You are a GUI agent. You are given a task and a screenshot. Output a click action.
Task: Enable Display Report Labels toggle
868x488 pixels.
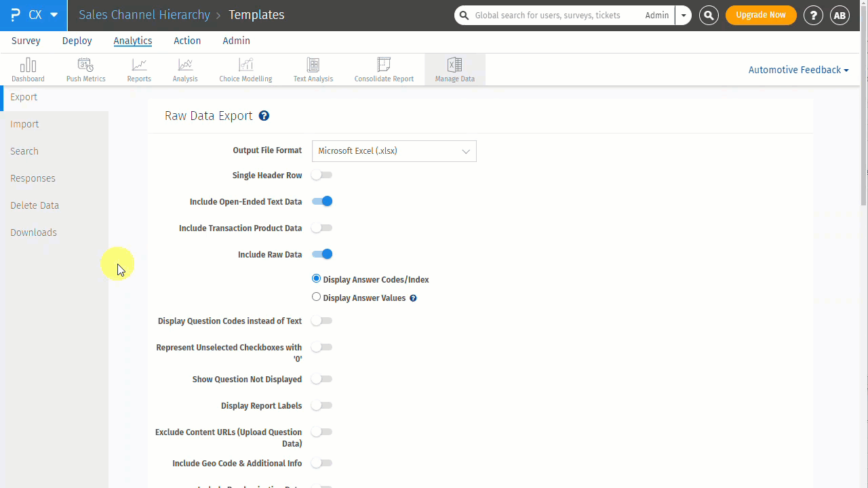tap(322, 405)
